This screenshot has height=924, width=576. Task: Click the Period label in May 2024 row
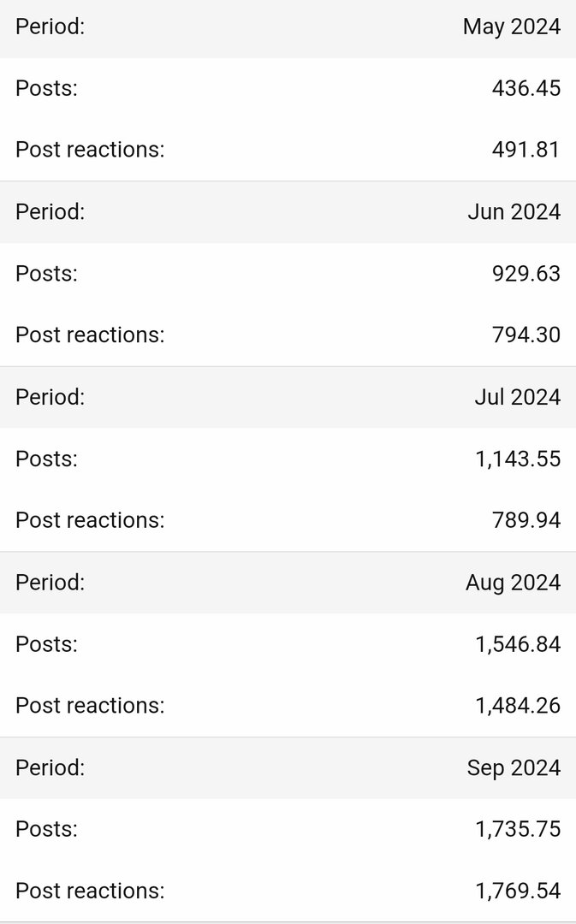(x=50, y=27)
